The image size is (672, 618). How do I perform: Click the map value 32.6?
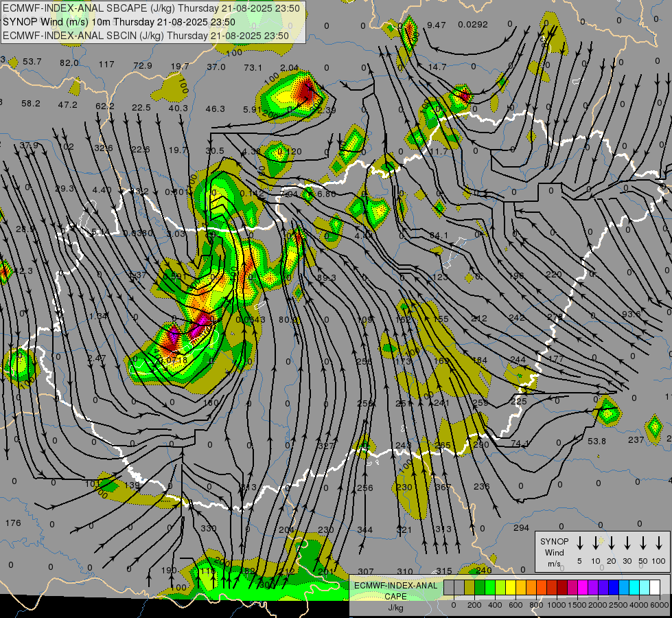pos(104,148)
